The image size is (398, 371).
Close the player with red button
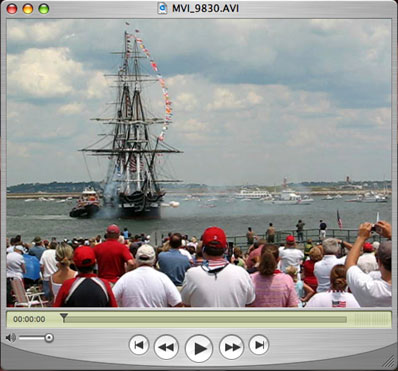pos(12,9)
